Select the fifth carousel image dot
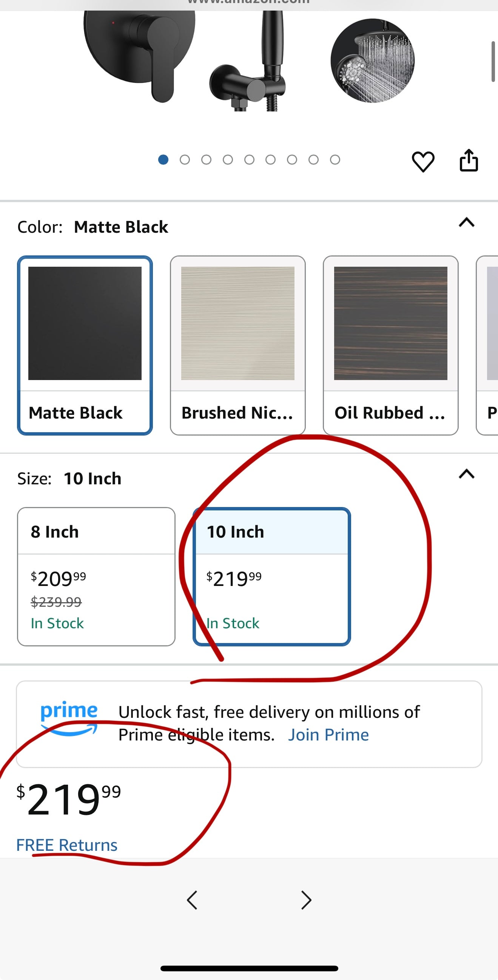The height and width of the screenshot is (980, 498). tap(250, 160)
